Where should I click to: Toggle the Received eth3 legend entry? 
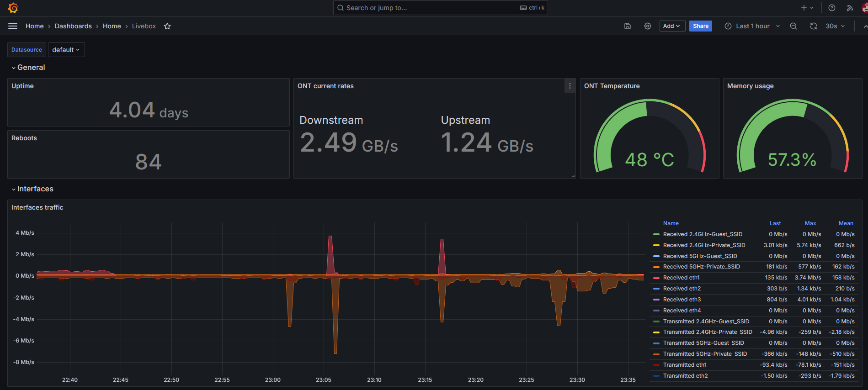pos(682,300)
